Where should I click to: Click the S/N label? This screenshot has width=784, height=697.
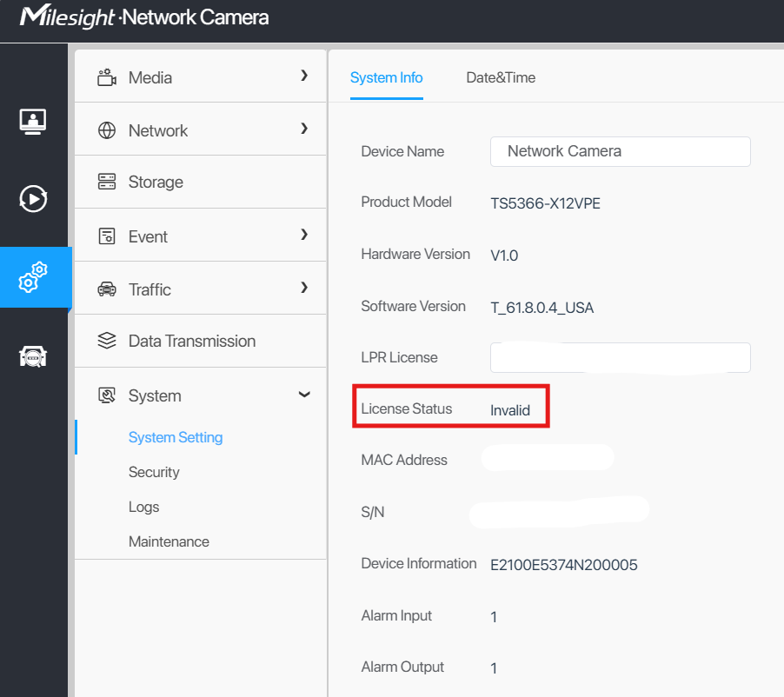[373, 512]
